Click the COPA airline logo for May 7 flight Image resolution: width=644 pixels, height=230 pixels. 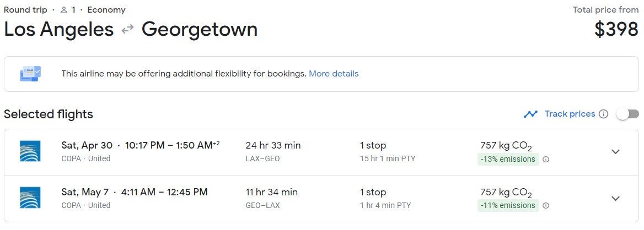30,198
